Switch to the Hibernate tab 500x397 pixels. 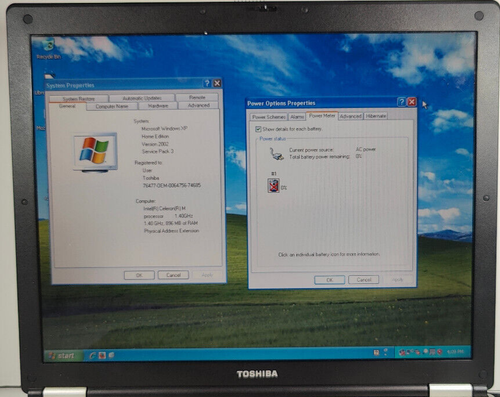click(376, 116)
